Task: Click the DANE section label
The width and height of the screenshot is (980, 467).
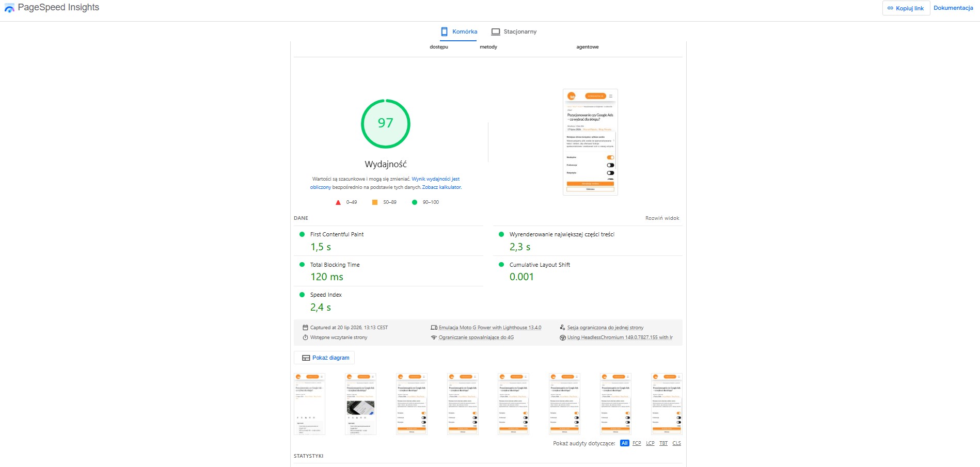Action: tap(301, 218)
